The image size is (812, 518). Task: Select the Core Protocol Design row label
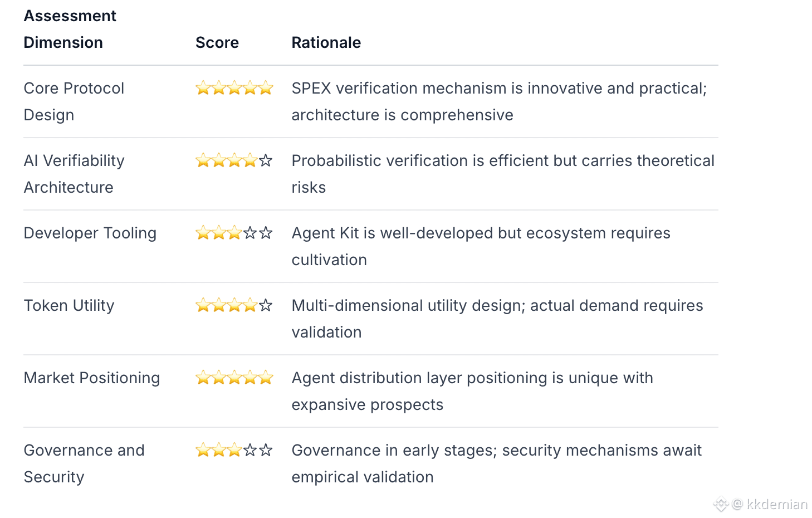tap(74, 101)
